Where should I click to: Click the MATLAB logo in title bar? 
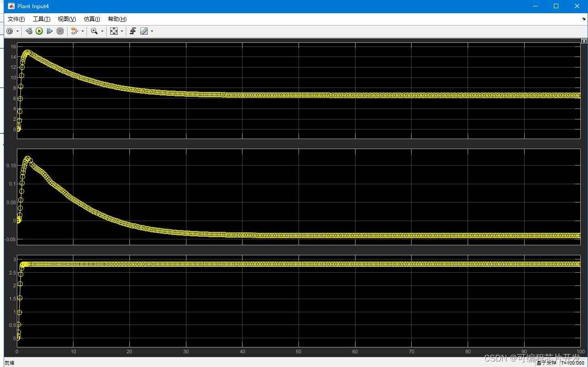point(11,6)
